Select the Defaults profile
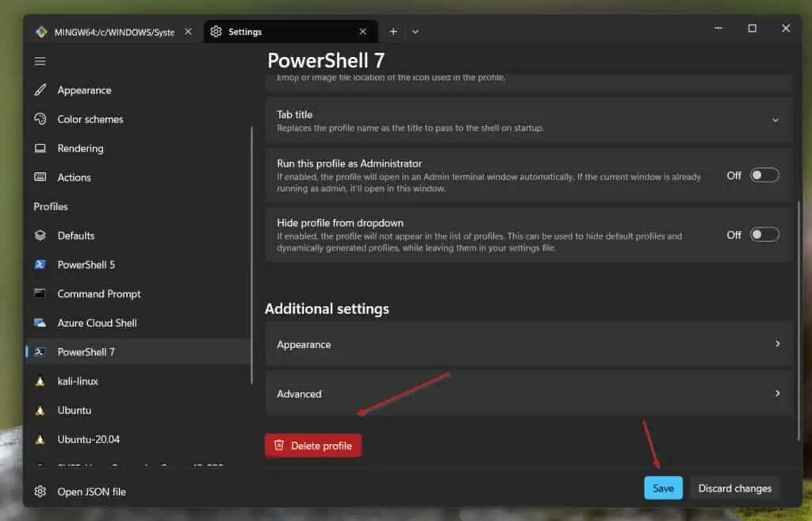Image resolution: width=812 pixels, height=521 pixels. click(x=138, y=235)
